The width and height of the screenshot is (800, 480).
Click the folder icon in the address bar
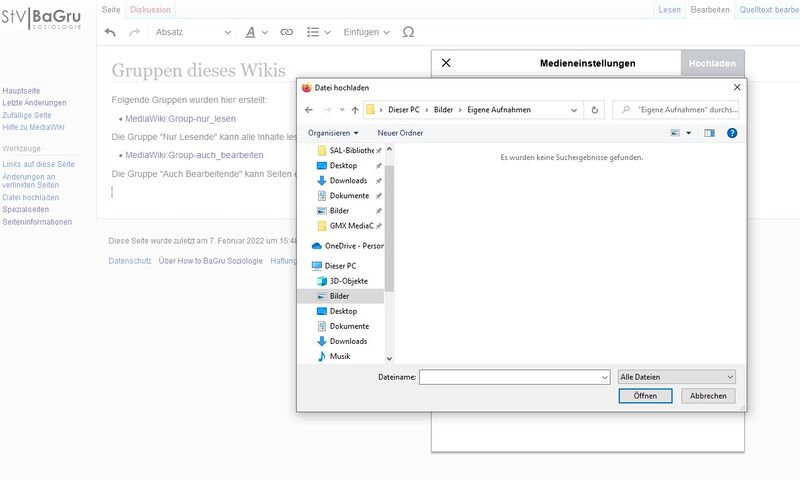click(x=370, y=110)
